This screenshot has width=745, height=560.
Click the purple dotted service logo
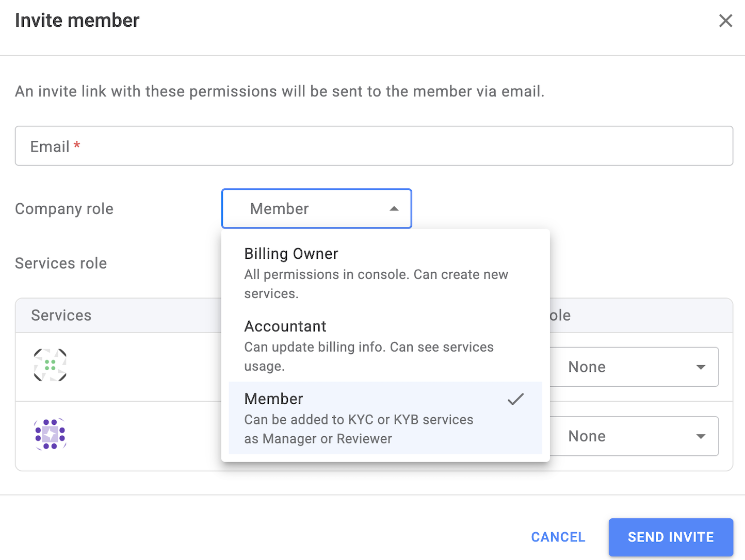click(50, 434)
